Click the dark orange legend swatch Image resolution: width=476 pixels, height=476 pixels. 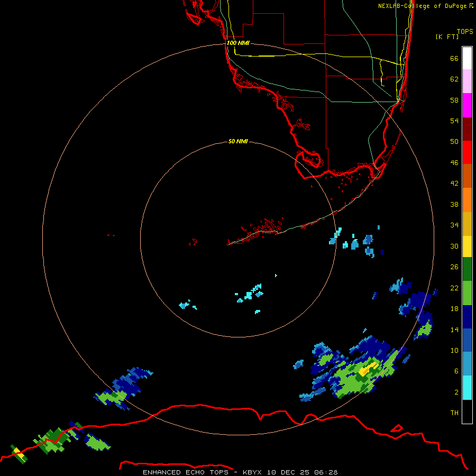[467, 176]
